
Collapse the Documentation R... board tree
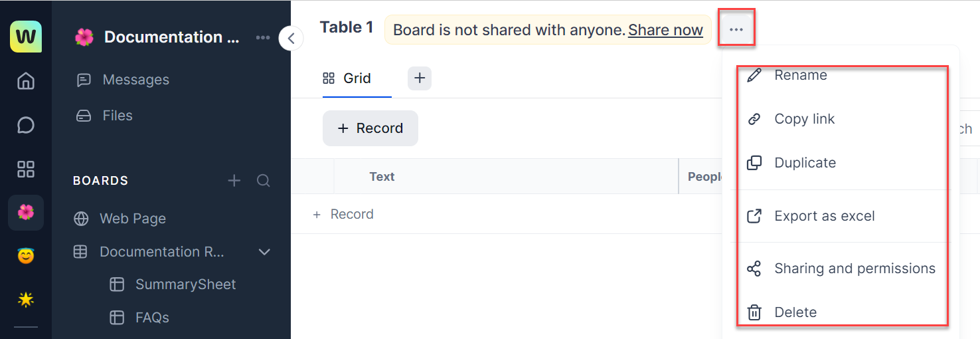point(264,252)
